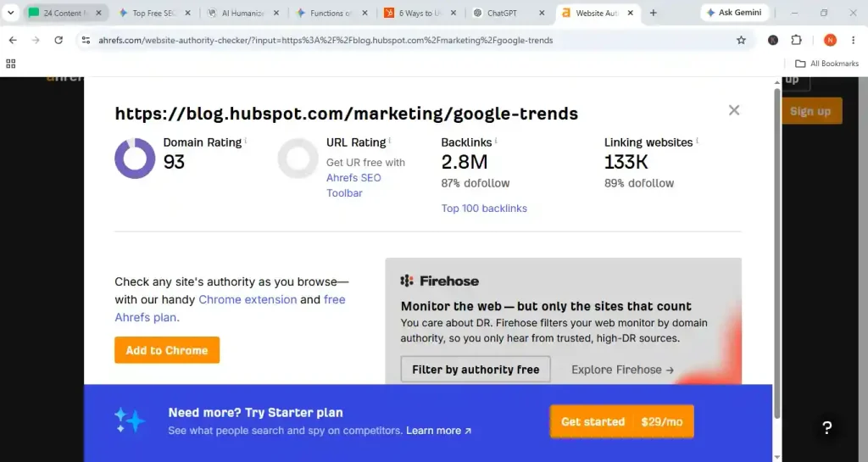The image size is (868, 462).
Task: Click the Sign up button behind dialog
Action: [x=810, y=111]
